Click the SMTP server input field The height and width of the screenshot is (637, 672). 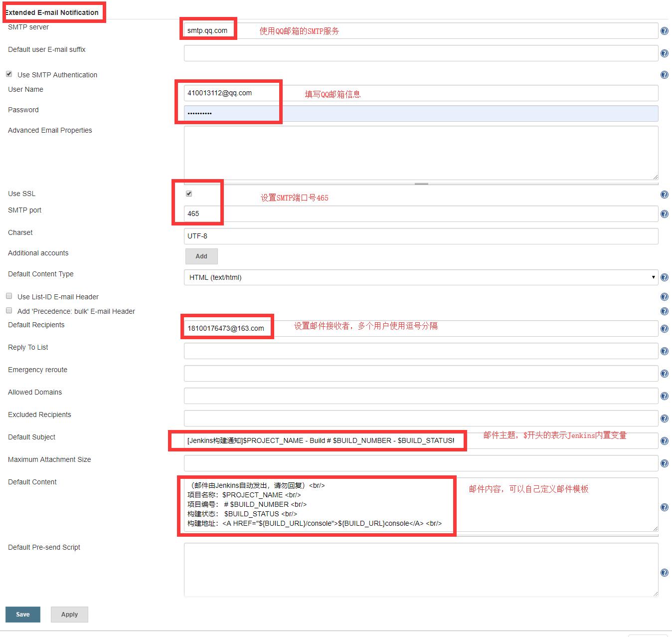(421, 30)
